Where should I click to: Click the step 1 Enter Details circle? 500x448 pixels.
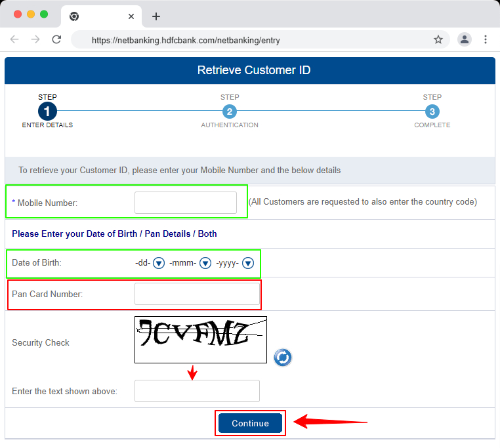pos(47,112)
